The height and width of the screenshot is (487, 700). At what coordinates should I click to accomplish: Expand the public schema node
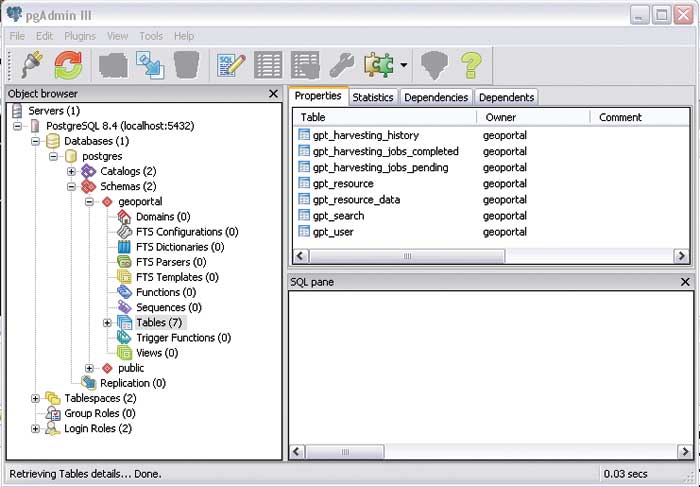(89, 368)
